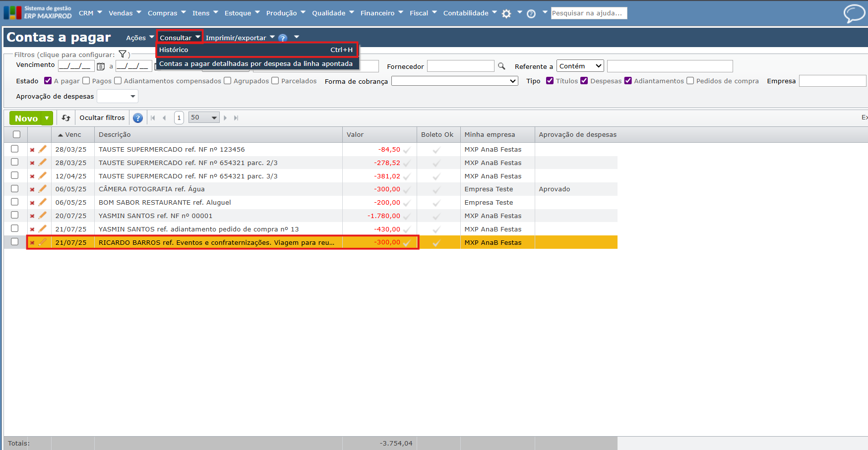Edit the YASMIN SANTOS adiantamento pedido row
The height and width of the screenshot is (450, 868).
43,229
